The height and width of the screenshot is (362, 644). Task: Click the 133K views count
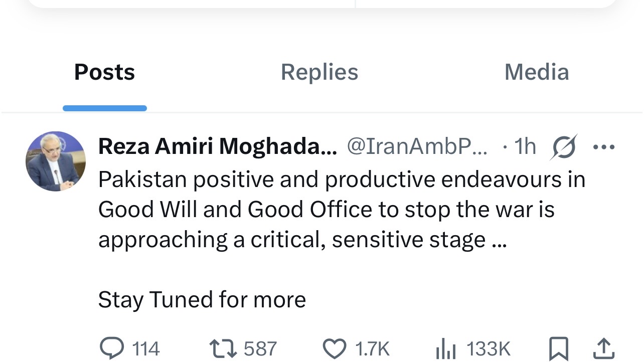click(x=488, y=348)
